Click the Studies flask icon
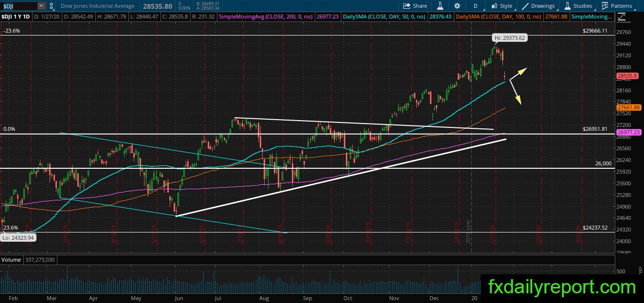The height and width of the screenshot is (303, 644). 568,6
